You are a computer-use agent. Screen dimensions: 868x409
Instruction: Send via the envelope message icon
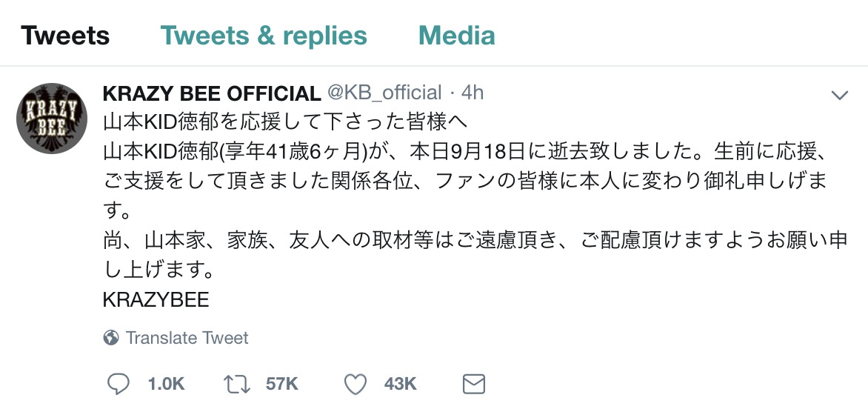[x=473, y=384]
